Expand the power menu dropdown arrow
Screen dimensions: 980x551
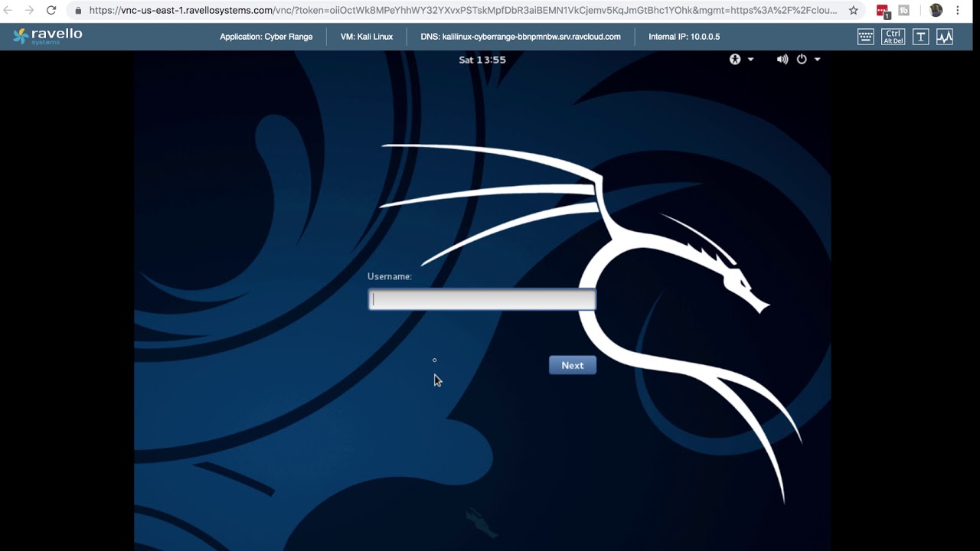point(817,59)
